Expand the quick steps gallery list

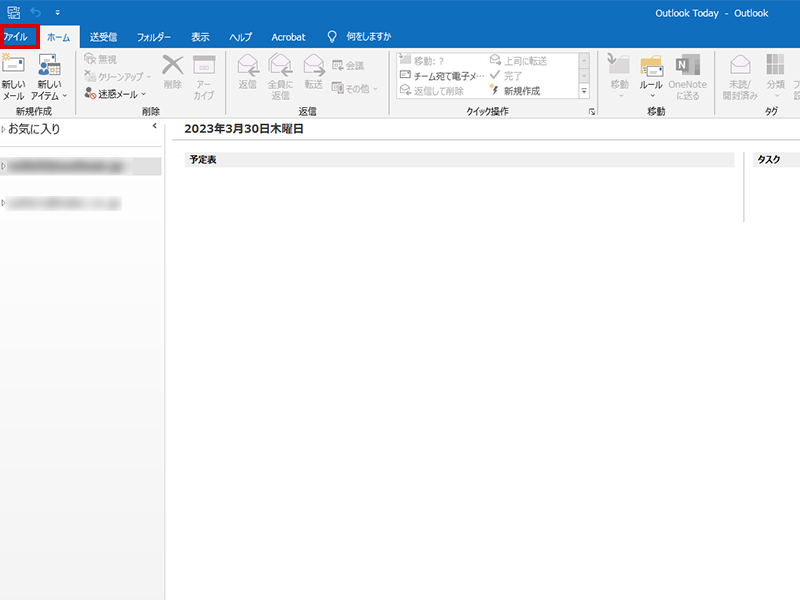[584, 91]
